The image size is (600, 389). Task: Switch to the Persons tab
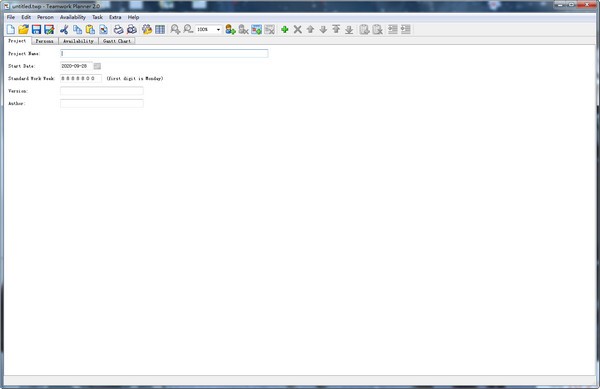44,41
